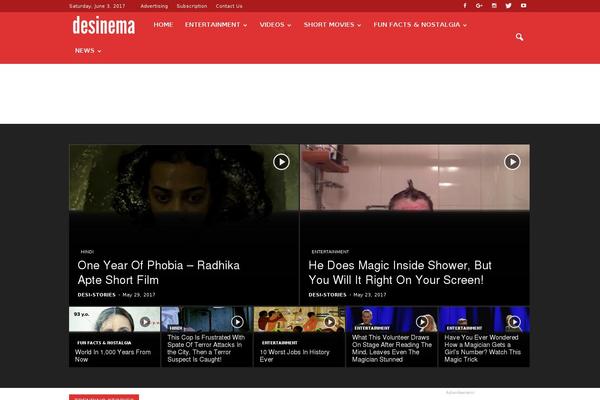Click Desi-Stories author under Magic Shower article
Screen dimensions: 600x400
click(327, 295)
